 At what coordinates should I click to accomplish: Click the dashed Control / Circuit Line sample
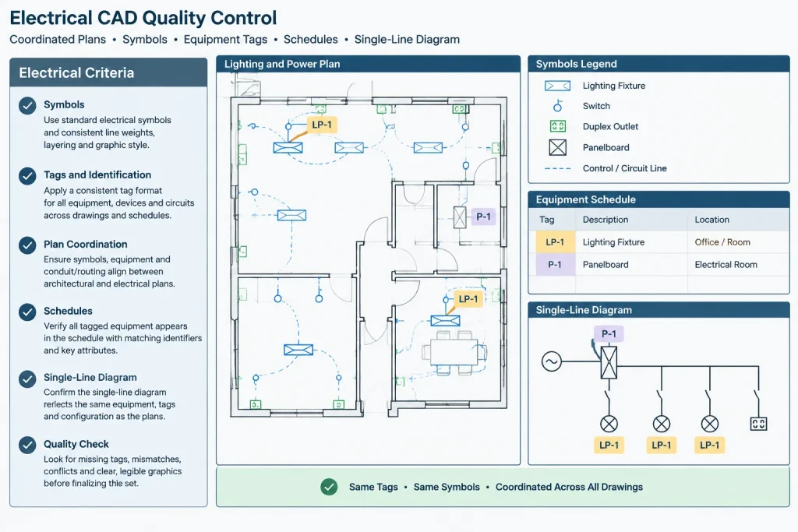click(557, 168)
